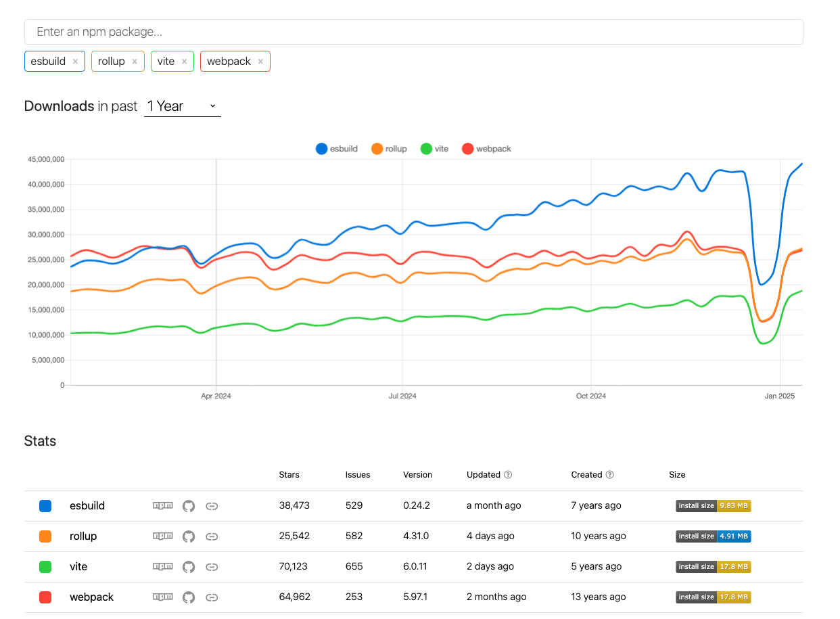Open vite homepage link icon
This screenshot has width=840, height=619.
point(212,566)
